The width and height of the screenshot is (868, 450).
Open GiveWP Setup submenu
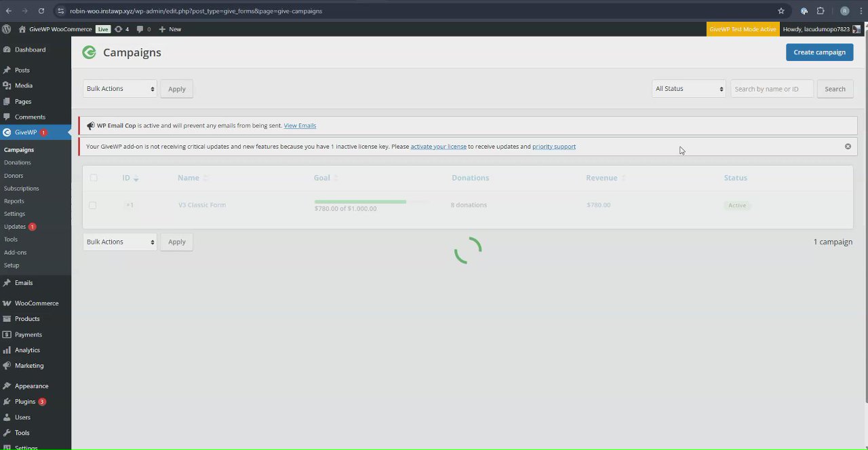coord(12,265)
